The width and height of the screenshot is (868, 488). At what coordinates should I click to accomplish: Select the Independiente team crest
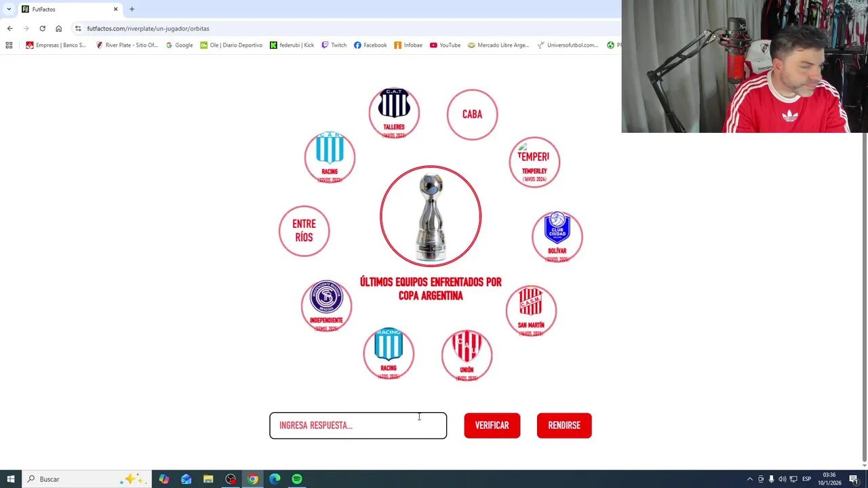(x=326, y=306)
